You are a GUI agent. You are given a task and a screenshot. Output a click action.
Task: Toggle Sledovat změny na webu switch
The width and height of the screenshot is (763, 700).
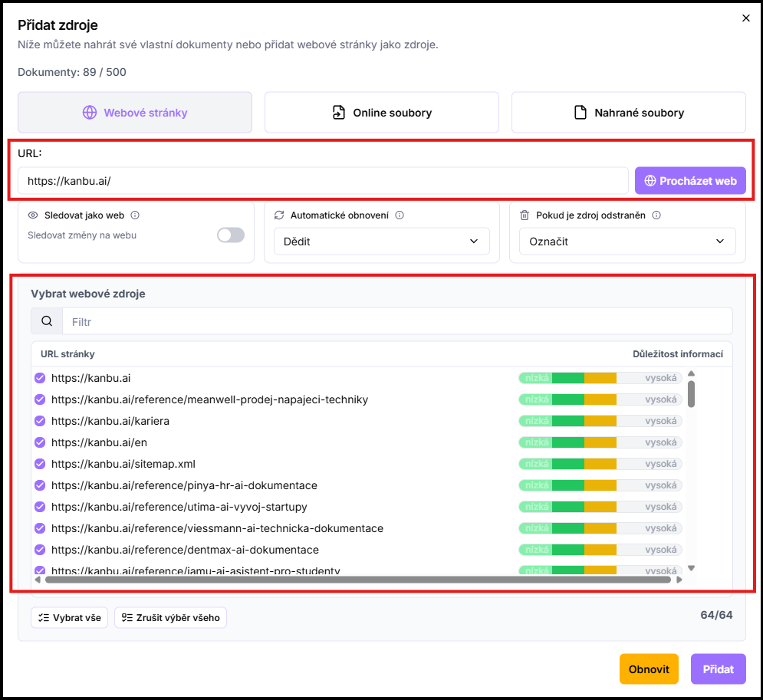[x=231, y=235]
